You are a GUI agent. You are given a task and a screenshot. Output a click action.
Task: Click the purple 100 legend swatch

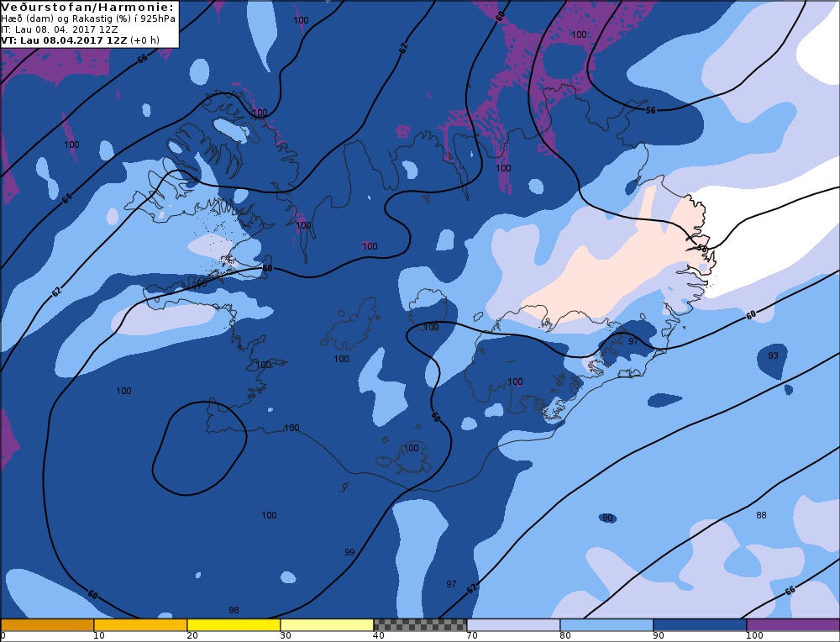click(793, 625)
